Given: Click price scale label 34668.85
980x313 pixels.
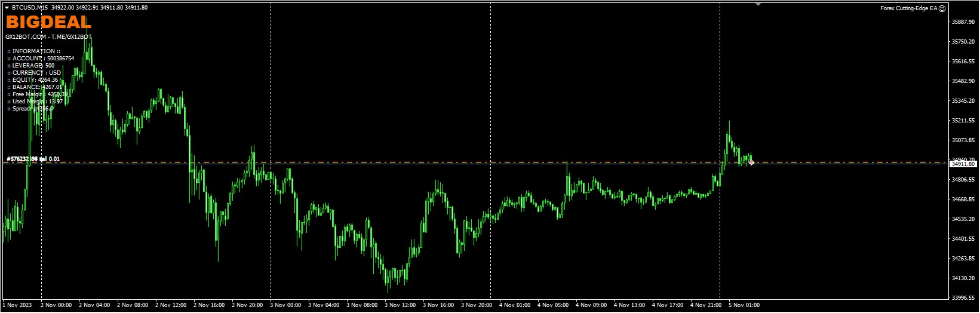Looking at the screenshot, I should pos(963,200).
